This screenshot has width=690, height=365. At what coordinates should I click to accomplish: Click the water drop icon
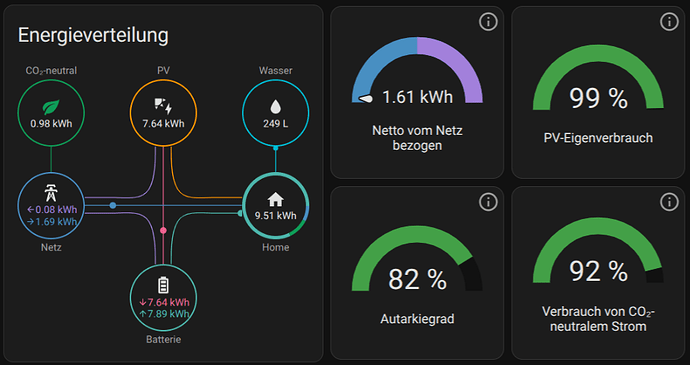[276, 107]
